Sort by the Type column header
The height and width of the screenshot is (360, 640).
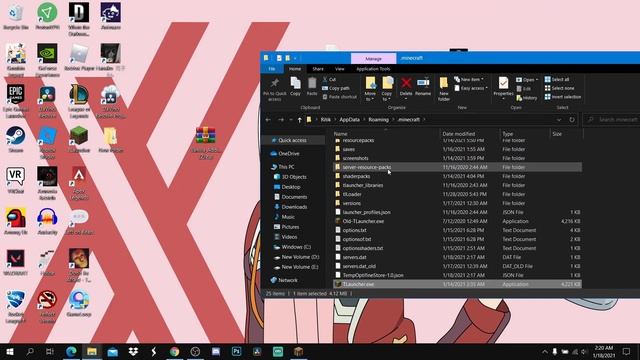click(508, 134)
